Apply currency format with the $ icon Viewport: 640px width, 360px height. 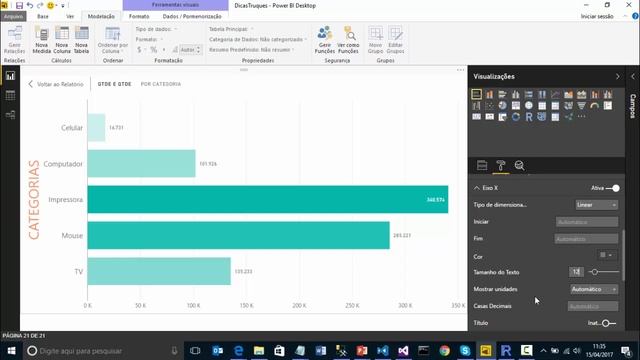139,50
